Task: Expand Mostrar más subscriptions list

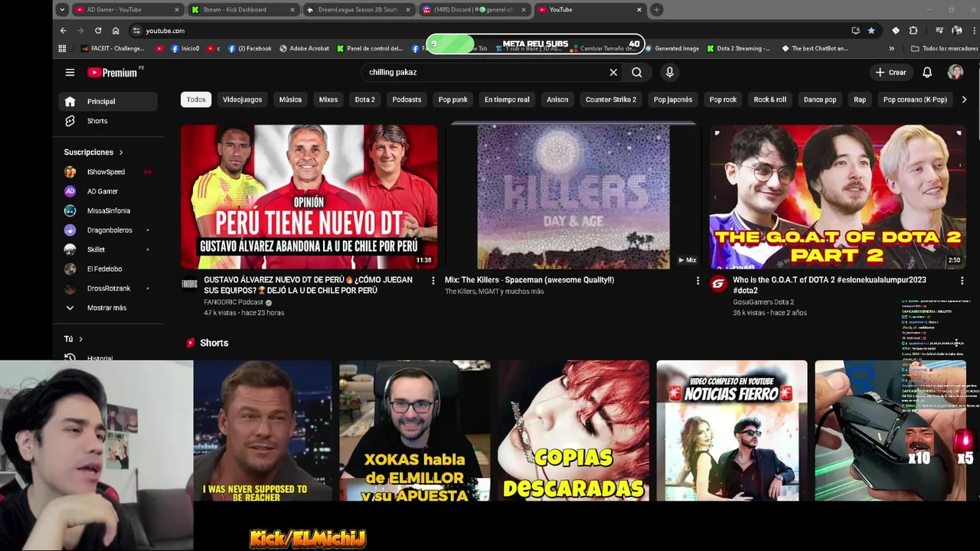Action: pos(108,308)
